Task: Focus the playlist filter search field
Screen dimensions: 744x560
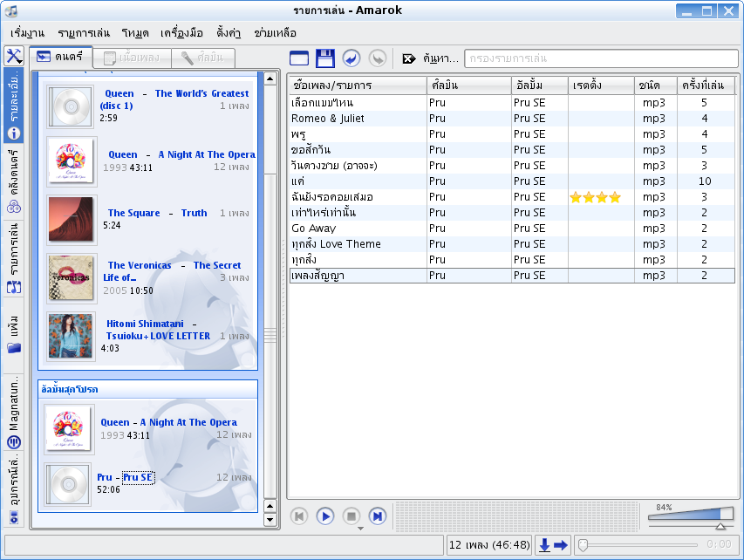Action: [600, 58]
